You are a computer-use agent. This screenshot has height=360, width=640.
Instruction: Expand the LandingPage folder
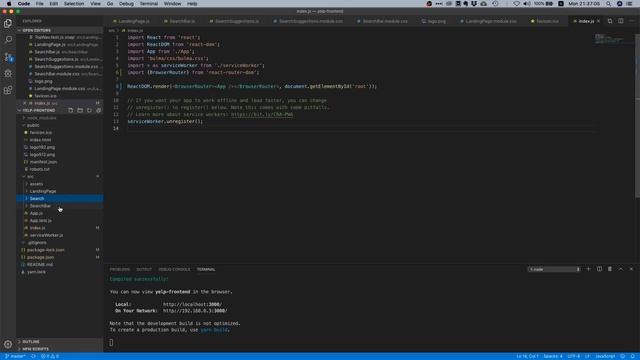click(42, 191)
